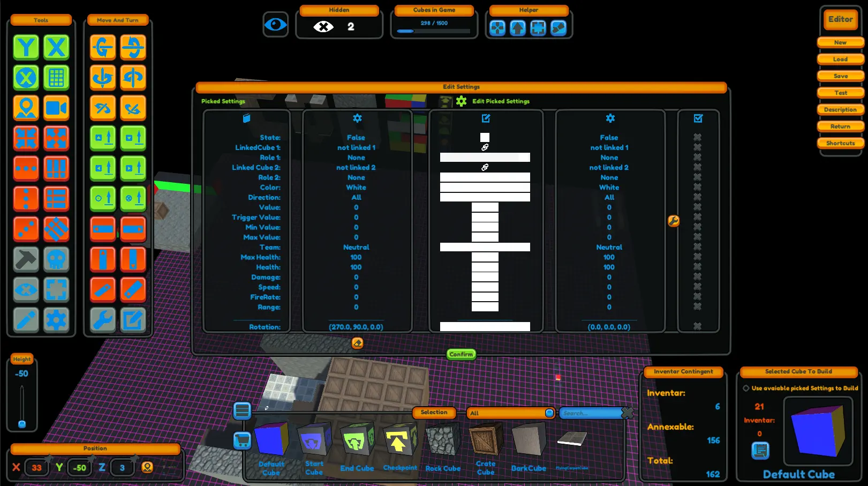Click the orange pin icon beside Z position
Viewport: 868px width, 486px height.
(147, 467)
